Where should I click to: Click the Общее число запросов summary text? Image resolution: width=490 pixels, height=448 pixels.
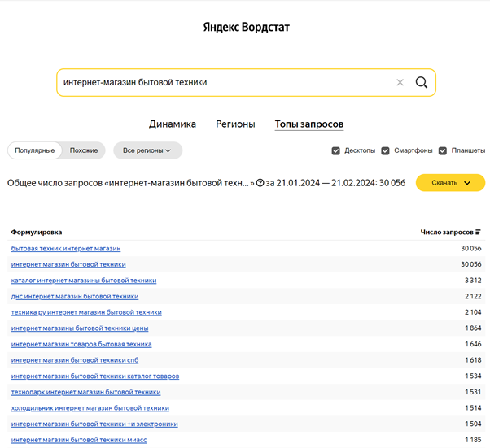pyautogui.click(x=206, y=183)
